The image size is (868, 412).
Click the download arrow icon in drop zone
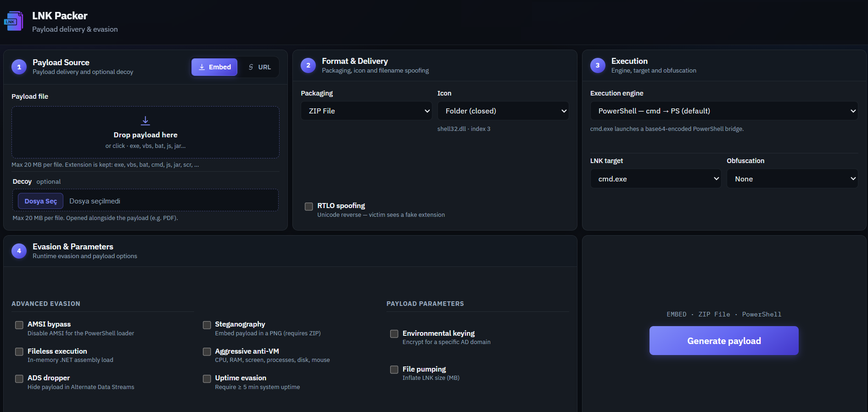click(145, 120)
